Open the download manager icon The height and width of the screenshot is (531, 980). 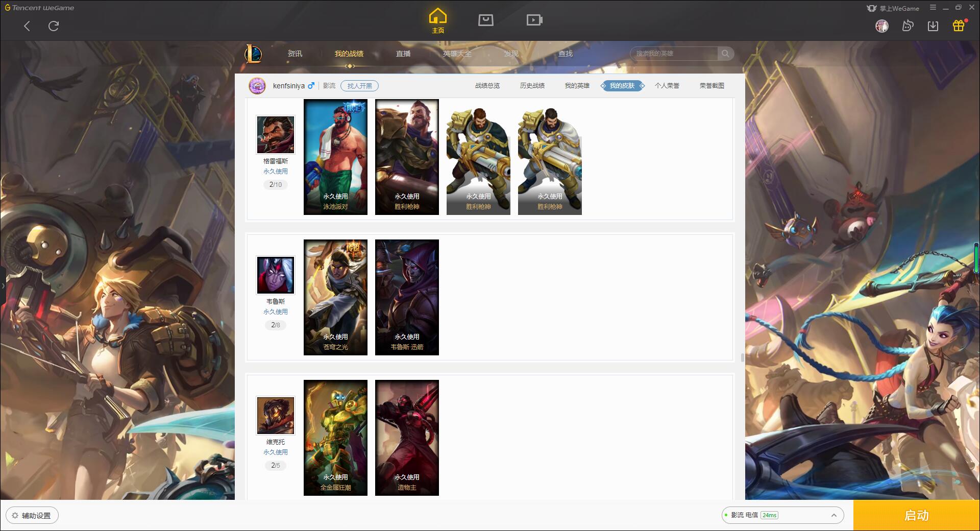pos(933,26)
